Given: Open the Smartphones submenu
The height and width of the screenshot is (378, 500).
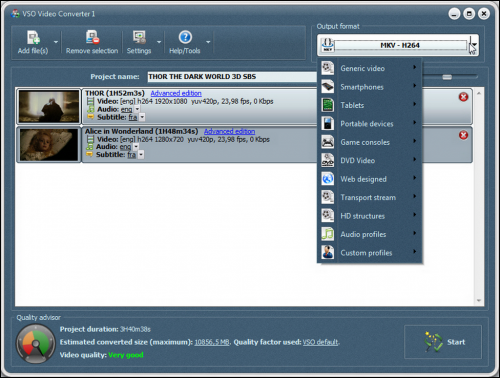Looking at the screenshot, I should pos(370,87).
